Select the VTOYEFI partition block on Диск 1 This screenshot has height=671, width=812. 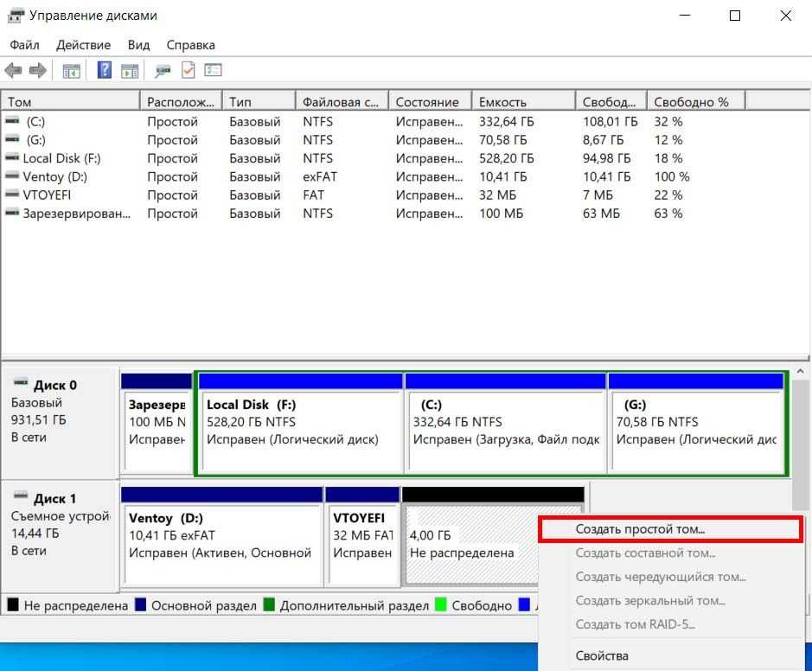click(x=360, y=536)
